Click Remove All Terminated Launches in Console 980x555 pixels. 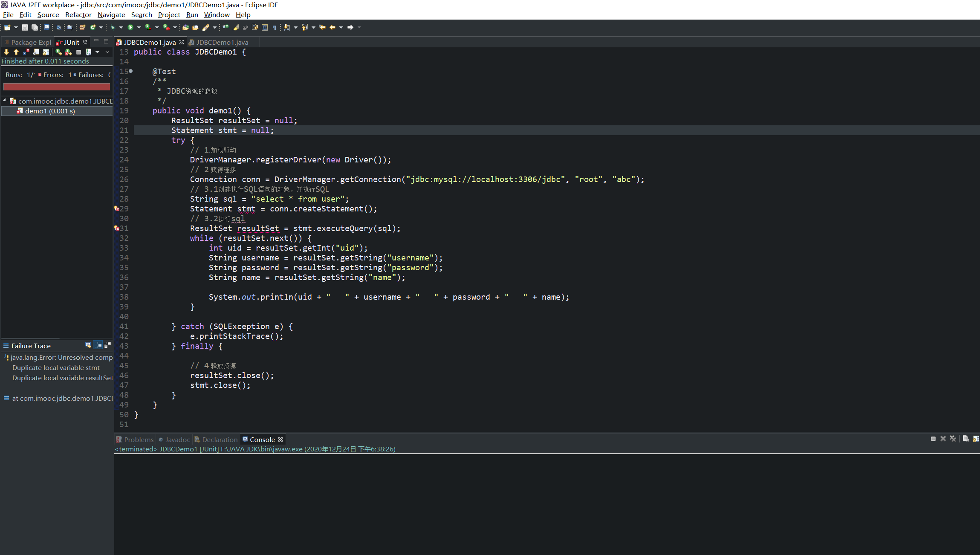(x=953, y=439)
